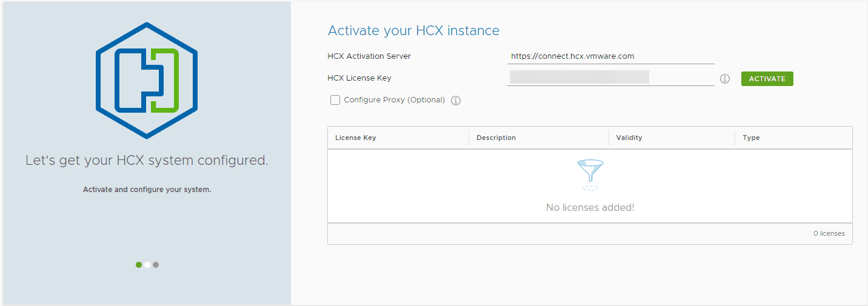Click the "0 licenses" table footer count

pyautogui.click(x=829, y=233)
